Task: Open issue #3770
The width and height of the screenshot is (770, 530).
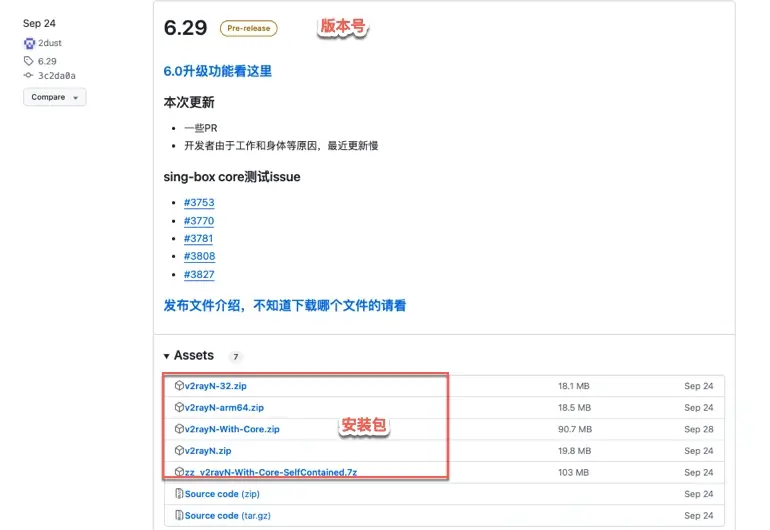Action: (x=199, y=221)
